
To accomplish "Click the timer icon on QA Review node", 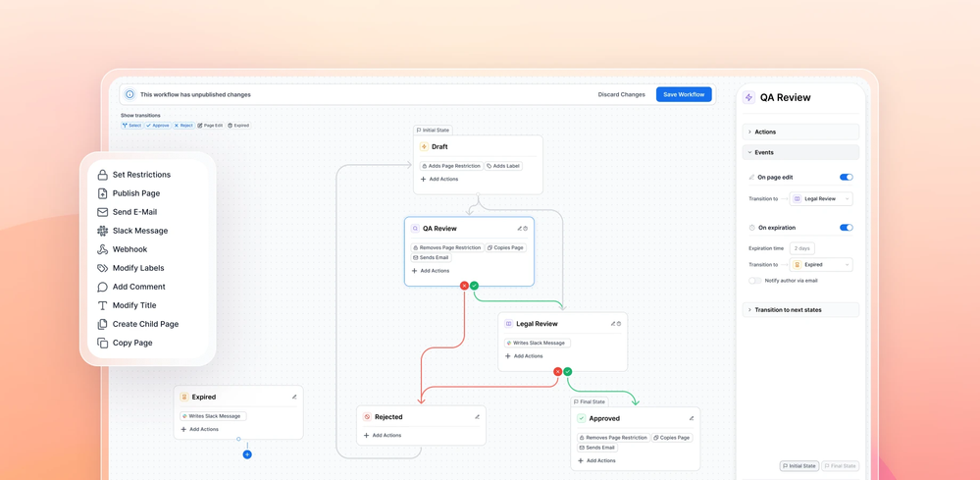I will 526,229.
